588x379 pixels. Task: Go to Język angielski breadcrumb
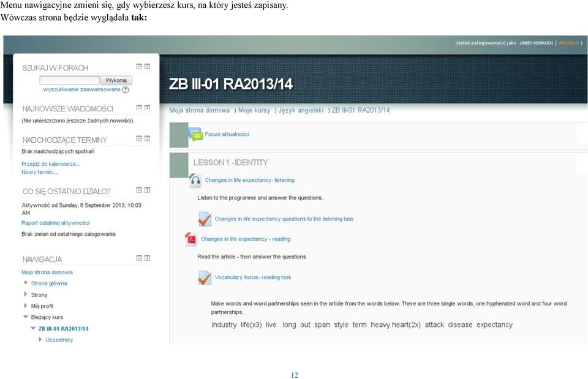pos(301,110)
